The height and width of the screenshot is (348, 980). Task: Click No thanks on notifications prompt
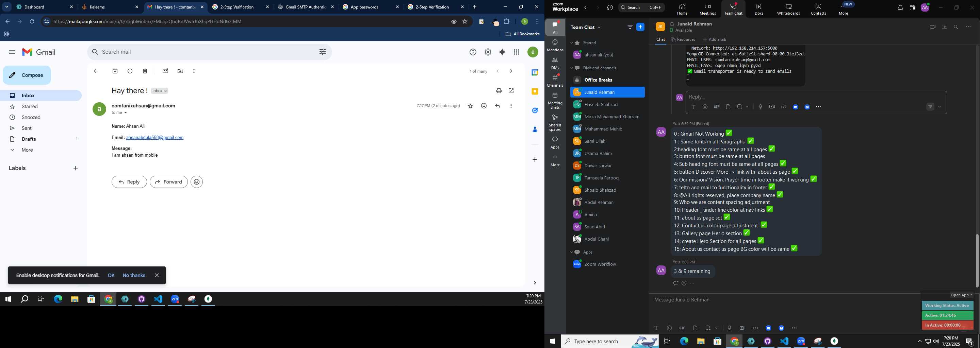[x=134, y=275]
